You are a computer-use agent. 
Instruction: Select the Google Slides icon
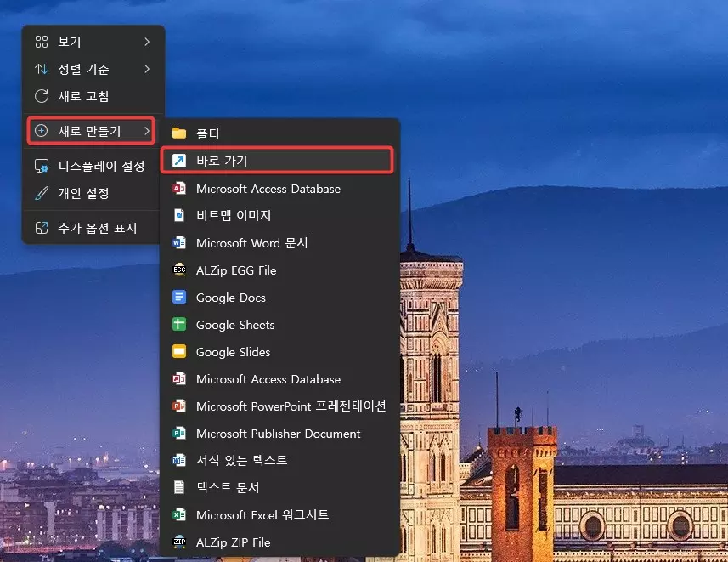(x=179, y=351)
